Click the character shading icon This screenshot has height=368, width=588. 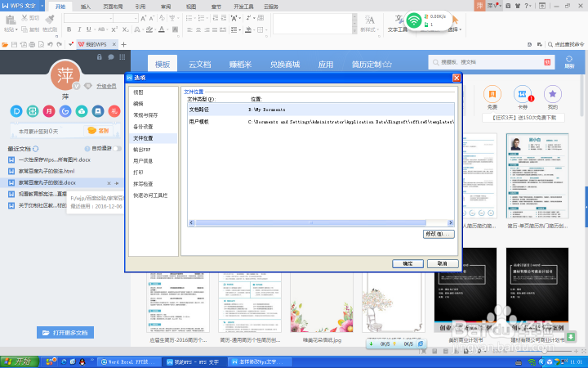(x=175, y=29)
